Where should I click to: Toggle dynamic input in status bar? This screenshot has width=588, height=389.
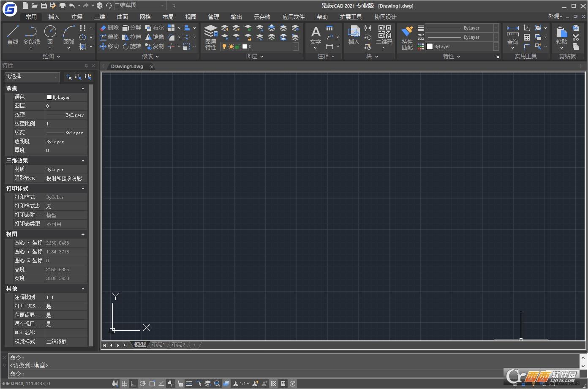point(171,384)
